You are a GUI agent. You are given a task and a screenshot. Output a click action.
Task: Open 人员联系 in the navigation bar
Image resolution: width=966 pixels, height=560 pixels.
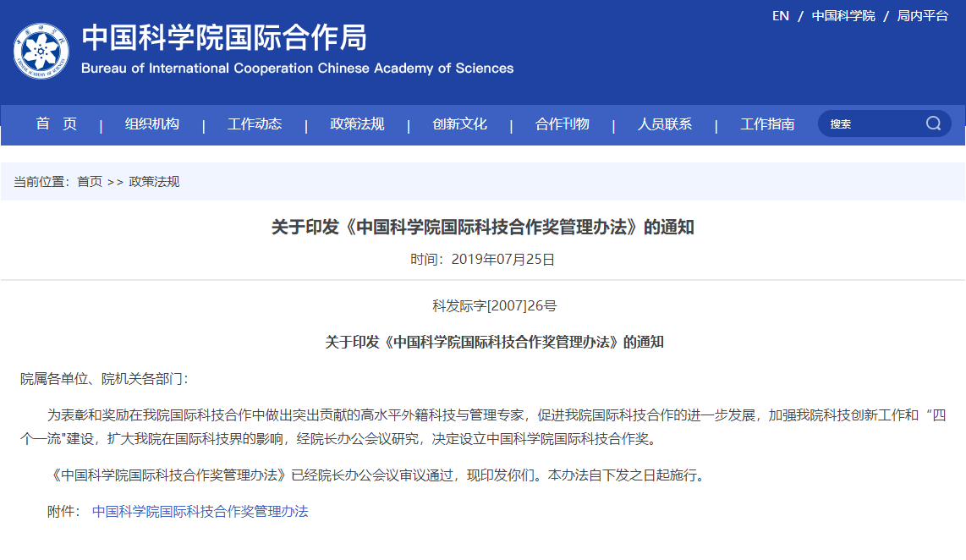tap(665, 124)
